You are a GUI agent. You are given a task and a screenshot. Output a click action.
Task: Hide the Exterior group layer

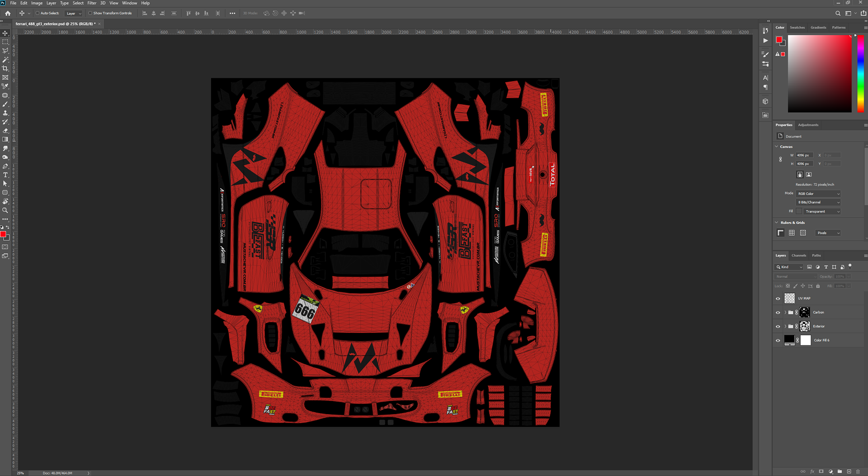[x=778, y=327]
